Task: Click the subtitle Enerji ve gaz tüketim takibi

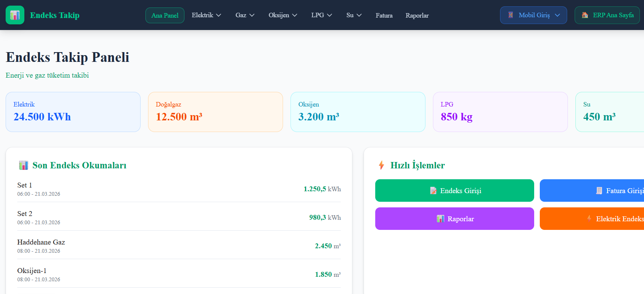Action: [x=47, y=75]
